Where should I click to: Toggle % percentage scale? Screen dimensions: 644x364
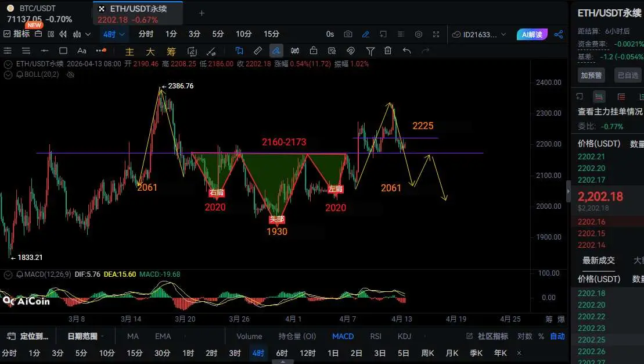541,337
